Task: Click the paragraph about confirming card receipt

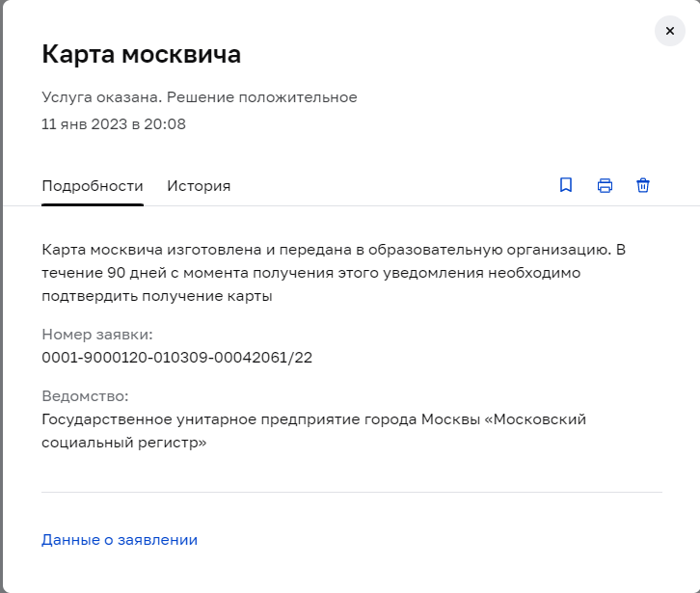Action: 334,273
